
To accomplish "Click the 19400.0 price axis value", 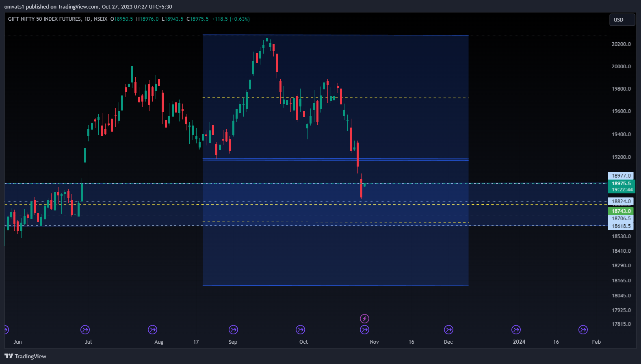I will (x=621, y=134).
